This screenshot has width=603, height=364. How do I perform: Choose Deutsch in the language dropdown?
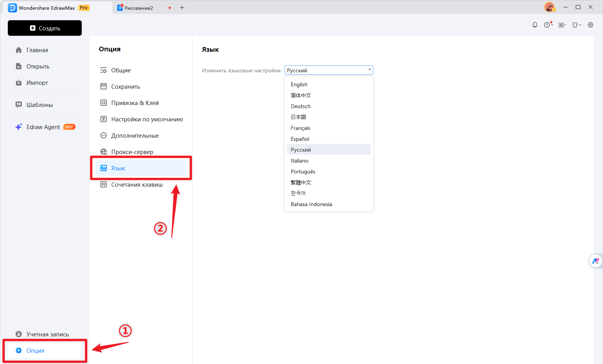301,106
